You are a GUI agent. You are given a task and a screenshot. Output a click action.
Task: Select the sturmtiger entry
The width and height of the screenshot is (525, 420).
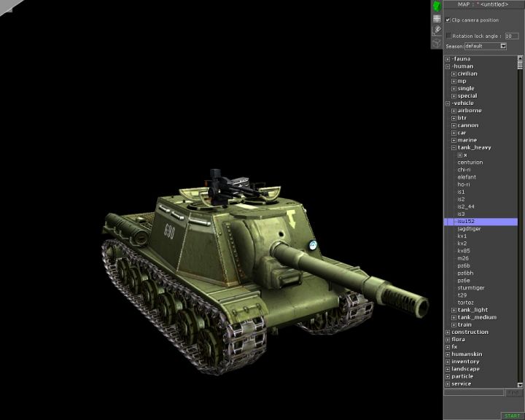pos(470,288)
